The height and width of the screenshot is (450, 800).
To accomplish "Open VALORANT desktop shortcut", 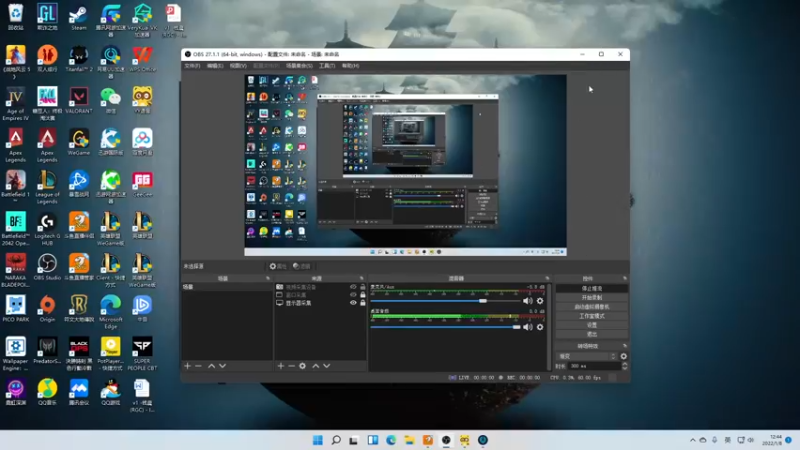I will point(79,101).
